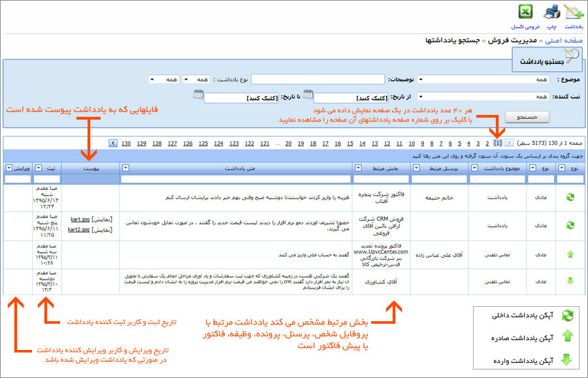The image size is (588, 378).
Task: Go to page 20 of notes
Action: 288,144
